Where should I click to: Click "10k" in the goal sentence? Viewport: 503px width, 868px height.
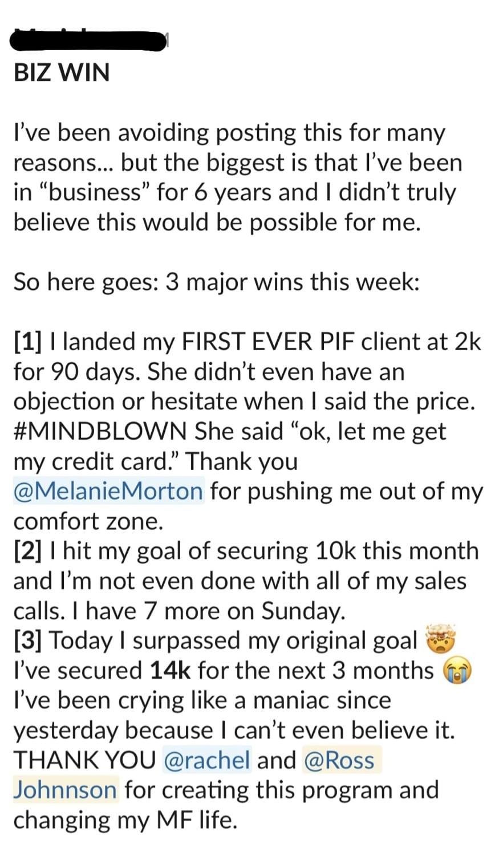[x=334, y=551]
